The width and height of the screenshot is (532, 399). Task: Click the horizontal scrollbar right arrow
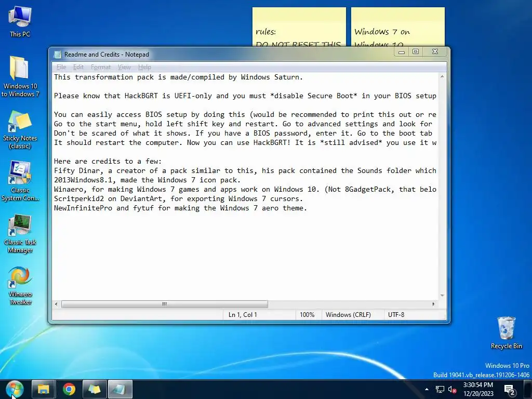(433, 304)
